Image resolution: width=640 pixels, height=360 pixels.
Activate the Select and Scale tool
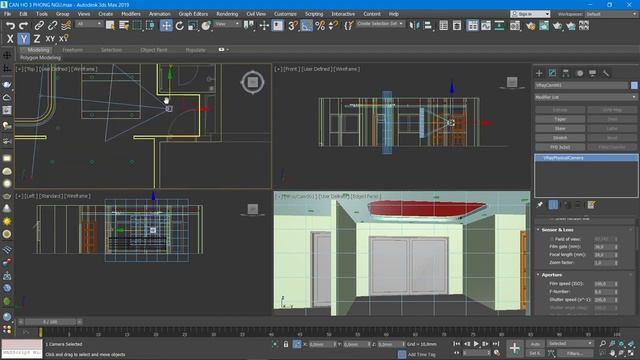pos(193,26)
